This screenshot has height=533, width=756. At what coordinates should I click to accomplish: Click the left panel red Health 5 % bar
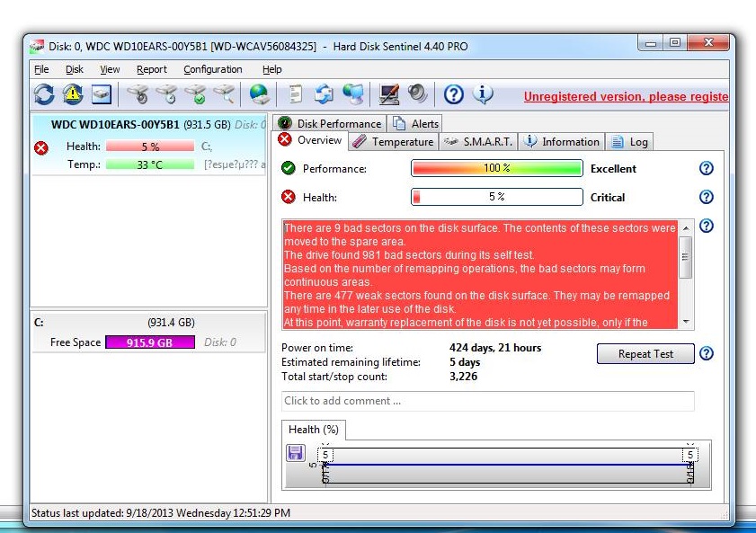tap(150, 146)
